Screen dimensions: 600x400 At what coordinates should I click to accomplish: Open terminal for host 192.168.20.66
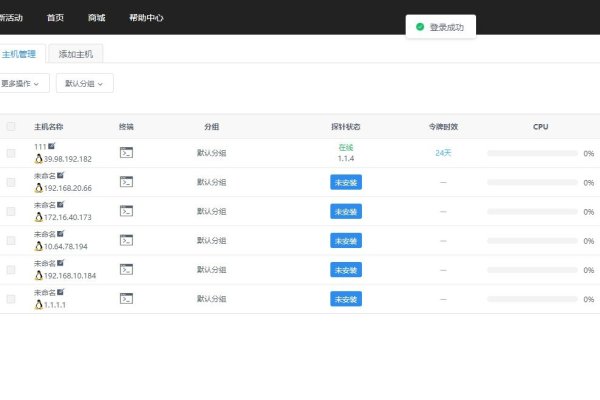tap(126, 182)
